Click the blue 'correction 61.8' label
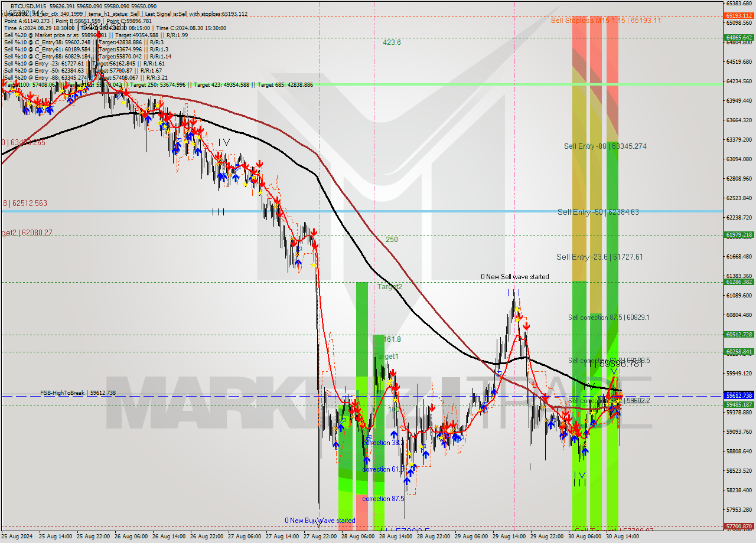Screen dimensions: 756x543 pyautogui.click(x=383, y=469)
